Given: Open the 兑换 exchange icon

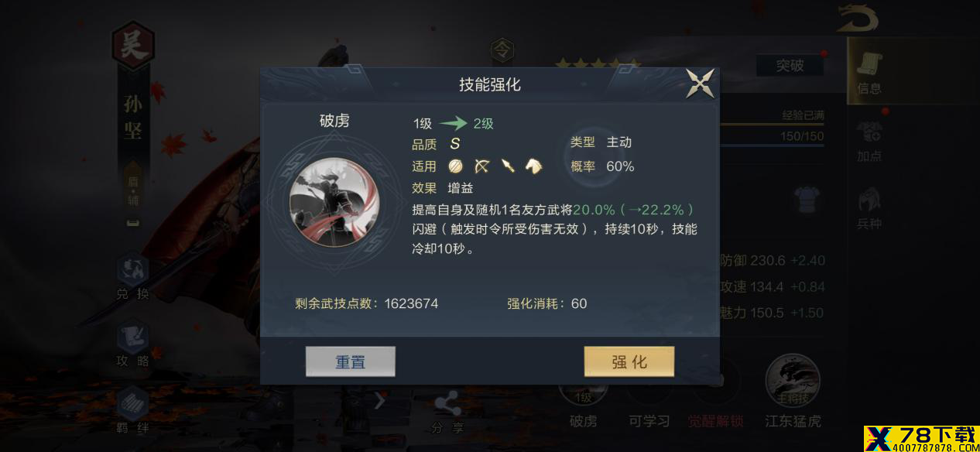Looking at the screenshot, I should pos(132,277).
